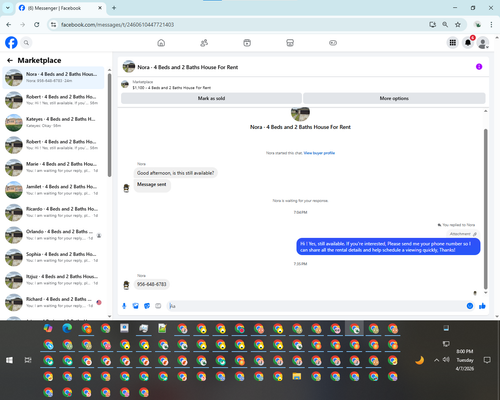
Task: Open the Windows notification center
Action: point(487,360)
